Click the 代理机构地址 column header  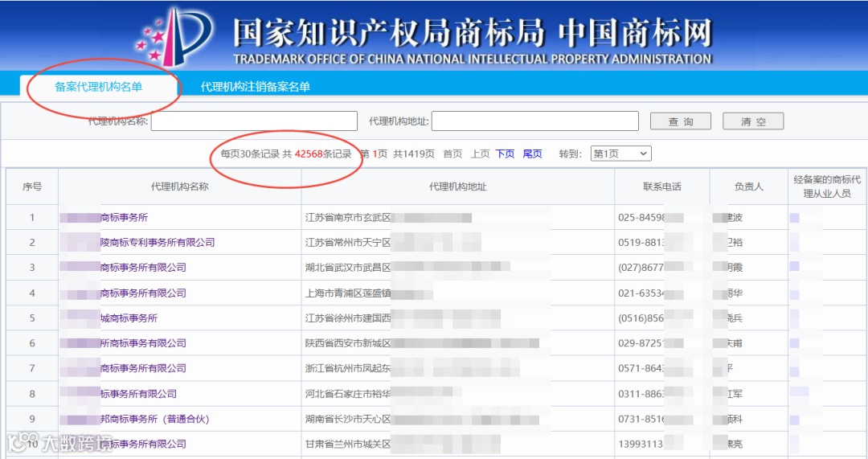[x=458, y=186]
